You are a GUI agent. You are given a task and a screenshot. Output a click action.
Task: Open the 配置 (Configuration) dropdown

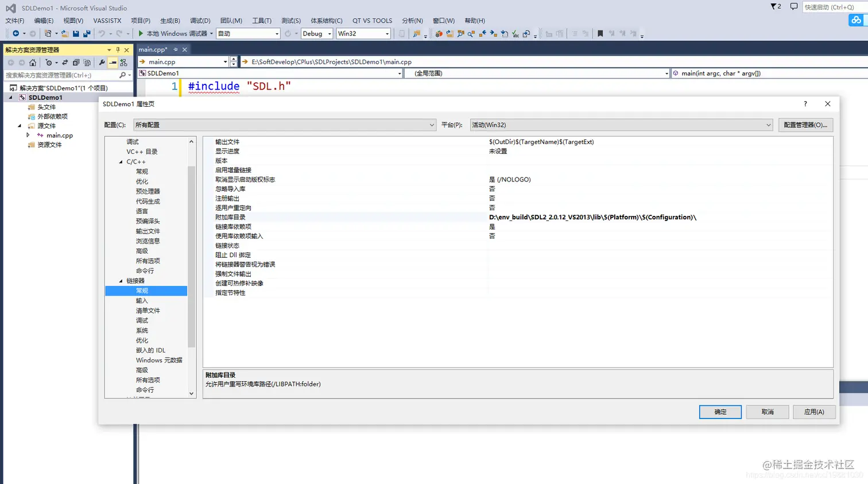285,125
